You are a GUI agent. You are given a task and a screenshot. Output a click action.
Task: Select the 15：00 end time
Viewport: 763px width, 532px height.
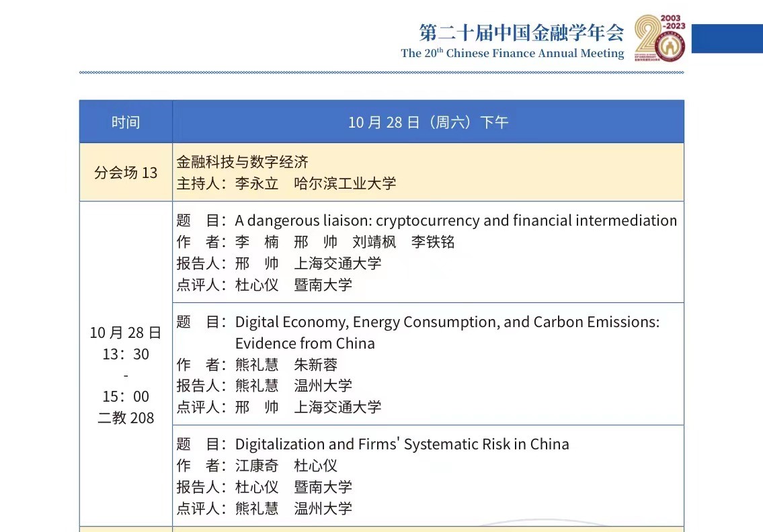tap(126, 396)
